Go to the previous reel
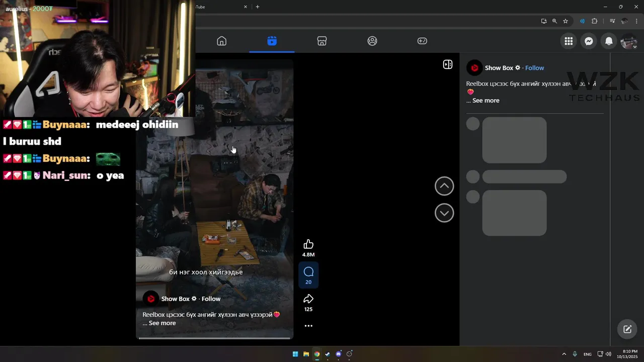Viewport: 644px width, 362px height. point(444,186)
